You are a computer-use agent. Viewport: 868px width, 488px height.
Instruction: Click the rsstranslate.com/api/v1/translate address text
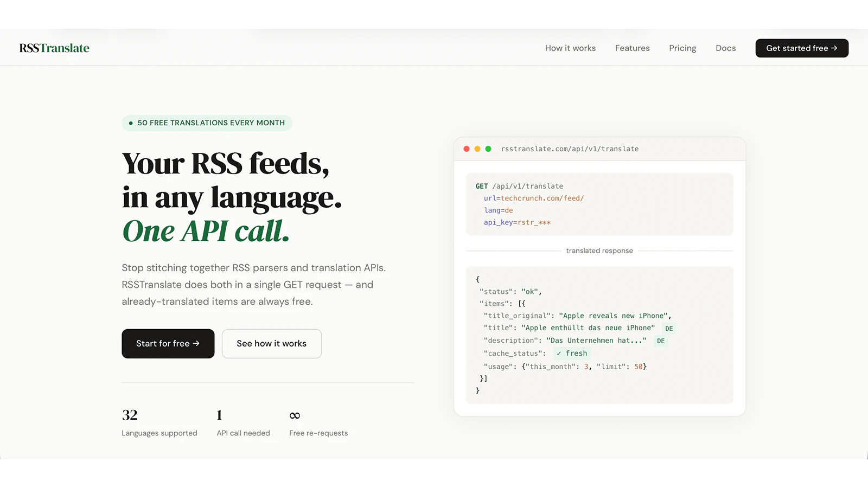tap(570, 149)
